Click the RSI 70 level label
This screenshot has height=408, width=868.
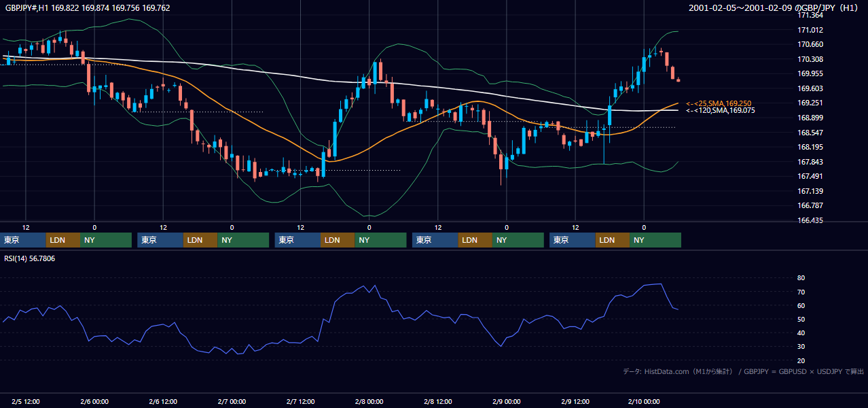(801, 292)
